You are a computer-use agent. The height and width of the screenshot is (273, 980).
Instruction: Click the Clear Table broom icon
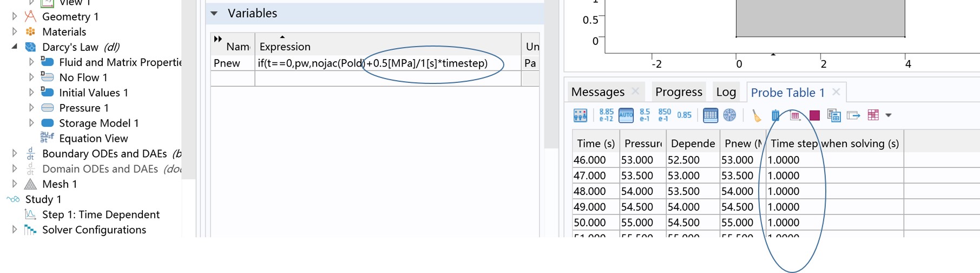756,115
